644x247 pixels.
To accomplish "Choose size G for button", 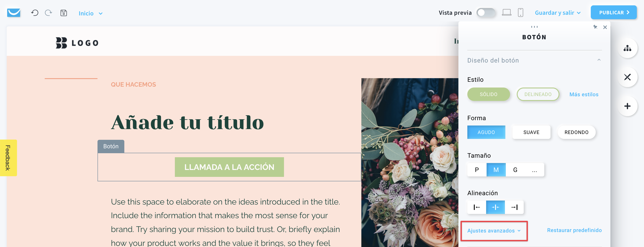I will pos(515,170).
